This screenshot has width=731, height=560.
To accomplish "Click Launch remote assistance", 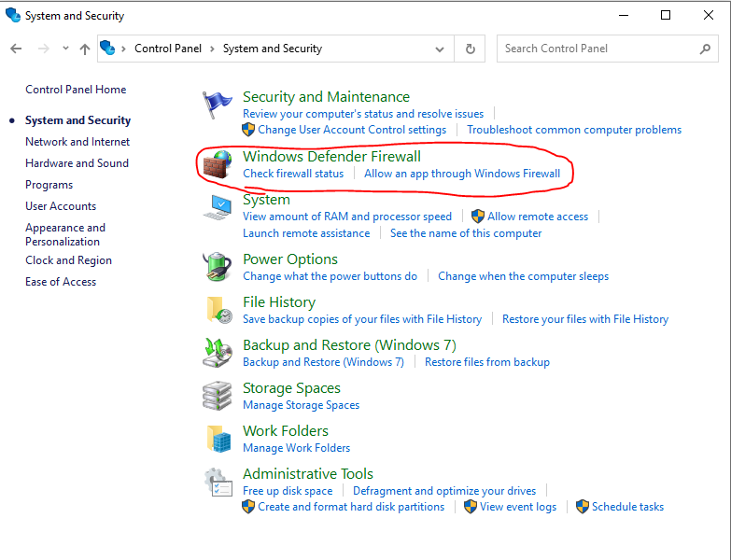I will pos(306,233).
